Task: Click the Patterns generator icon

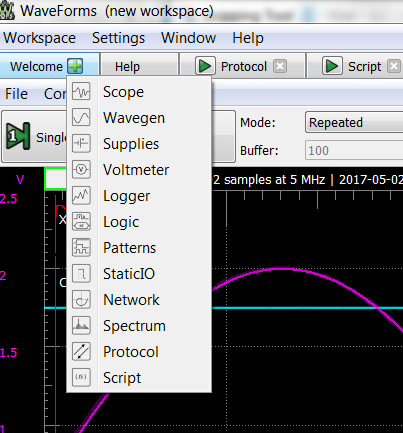Action: point(81,248)
